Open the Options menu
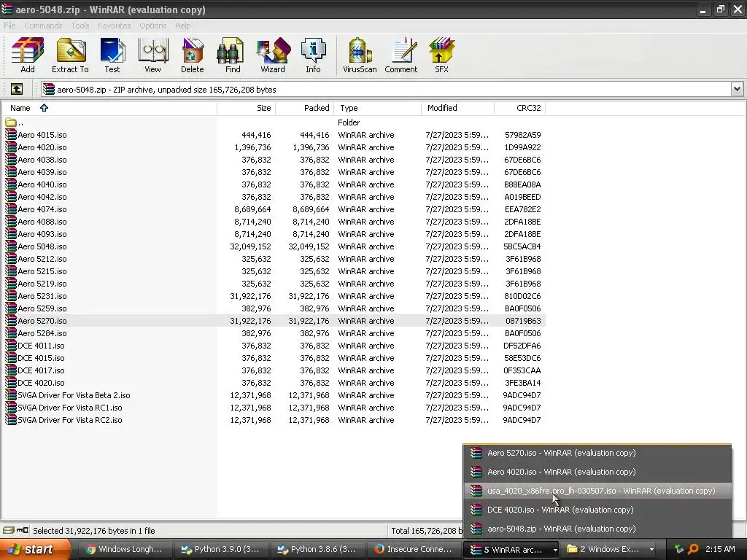 pyautogui.click(x=153, y=26)
